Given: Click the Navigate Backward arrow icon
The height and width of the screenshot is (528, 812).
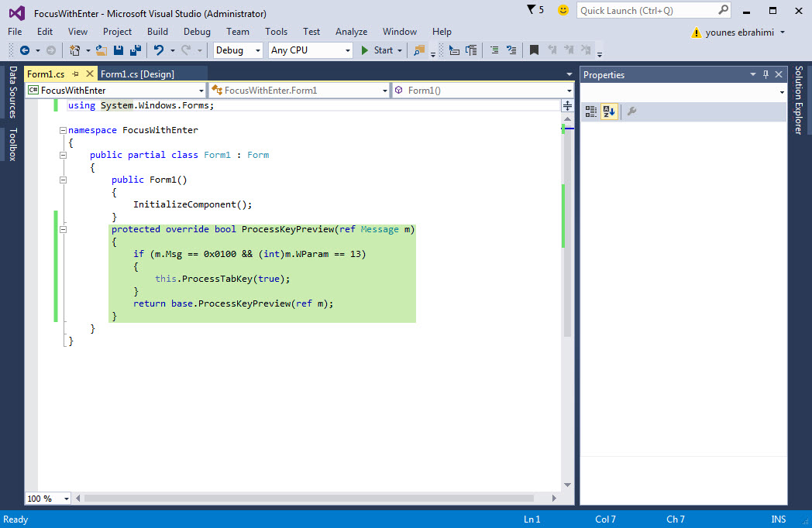Looking at the screenshot, I should (x=25, y=50).
